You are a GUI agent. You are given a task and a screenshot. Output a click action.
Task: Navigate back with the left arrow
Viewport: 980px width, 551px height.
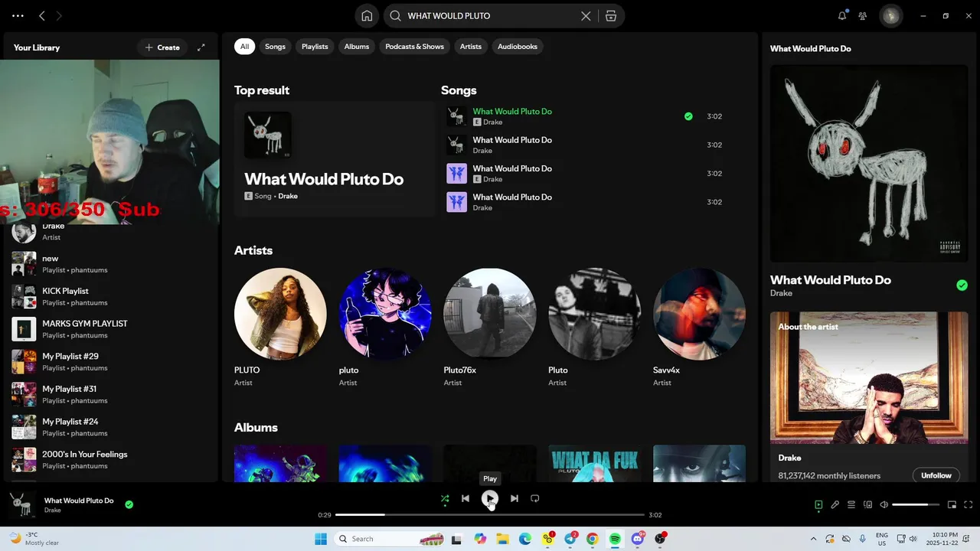(x=42, y=15)
